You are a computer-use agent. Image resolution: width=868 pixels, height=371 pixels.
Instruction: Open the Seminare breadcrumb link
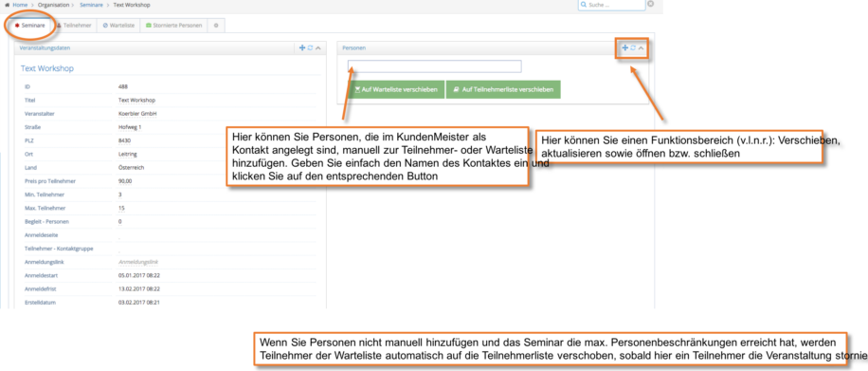coord(90,5)
